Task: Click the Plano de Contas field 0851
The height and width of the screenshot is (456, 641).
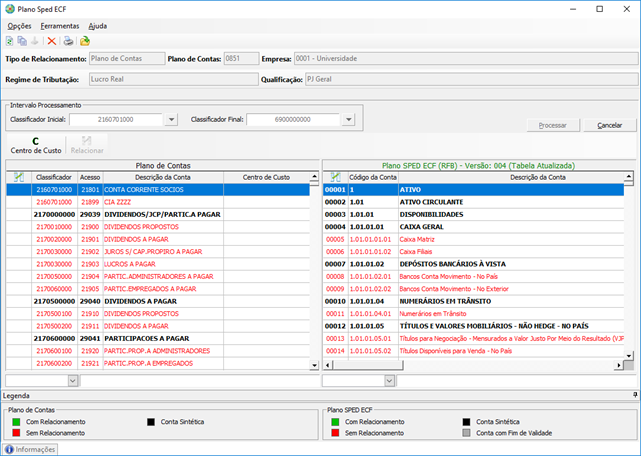Action: click(x=241, y=58)
